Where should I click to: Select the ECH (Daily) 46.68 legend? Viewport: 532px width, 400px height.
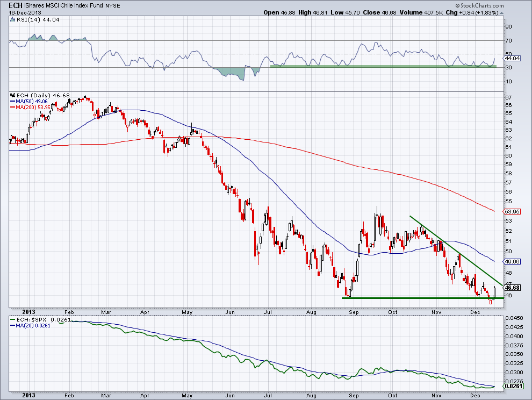tap(33, 95)
